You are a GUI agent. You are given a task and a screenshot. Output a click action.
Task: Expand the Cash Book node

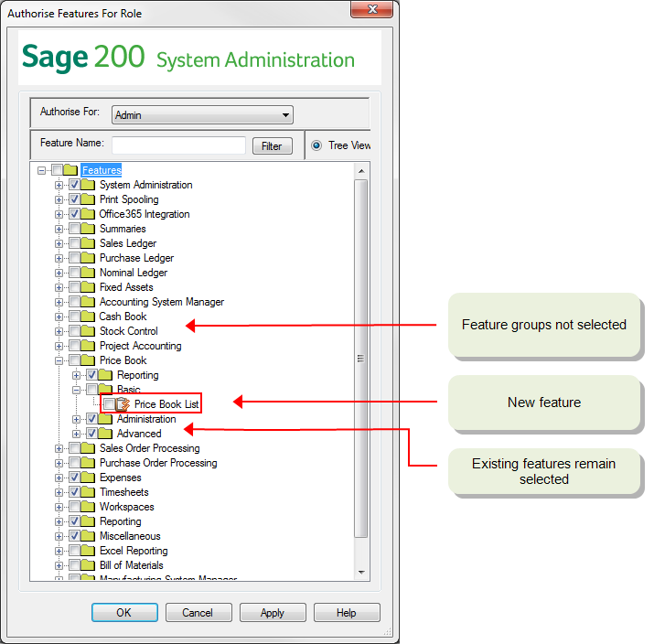click(x=59, y=317)
